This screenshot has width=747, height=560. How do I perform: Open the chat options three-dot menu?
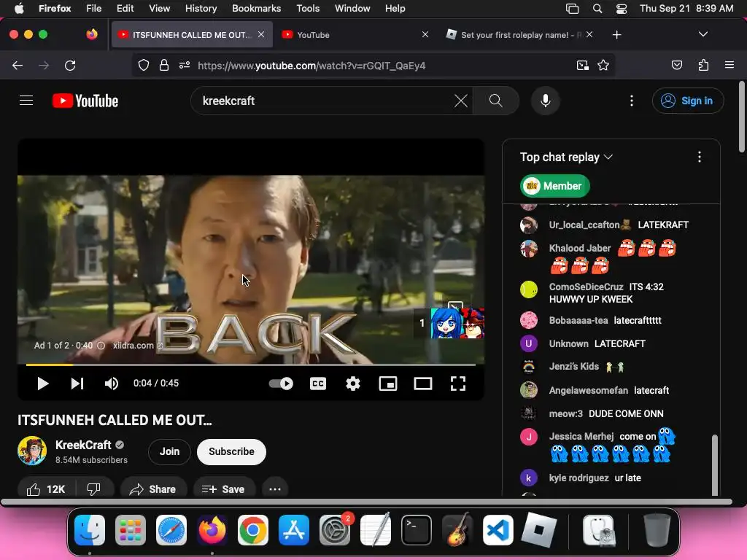pos(700,157)
